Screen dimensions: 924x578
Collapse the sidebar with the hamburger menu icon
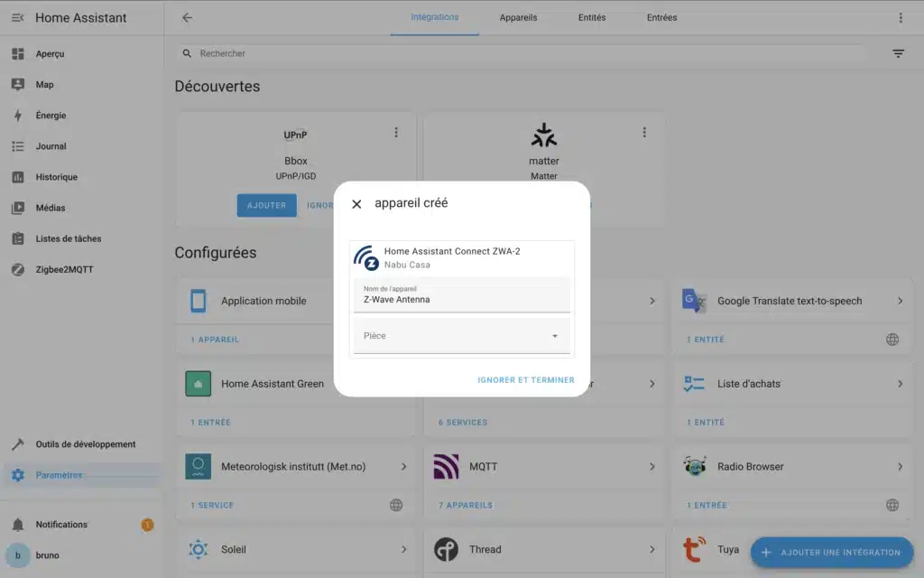[18, 18]
